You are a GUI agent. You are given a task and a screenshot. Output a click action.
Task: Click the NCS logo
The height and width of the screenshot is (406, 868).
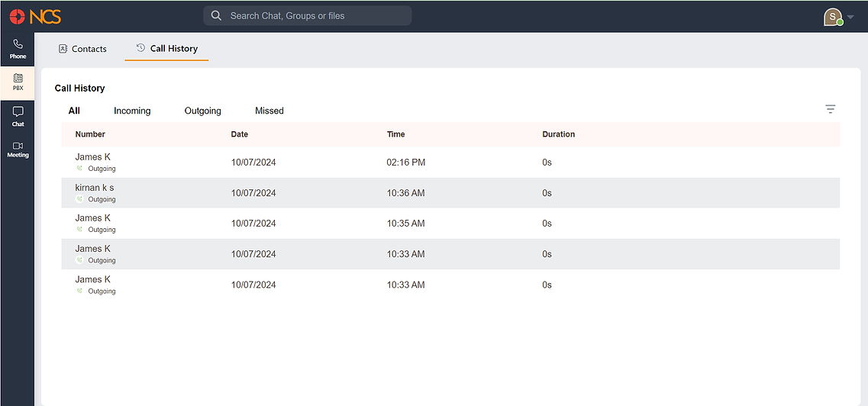[35, 17]
